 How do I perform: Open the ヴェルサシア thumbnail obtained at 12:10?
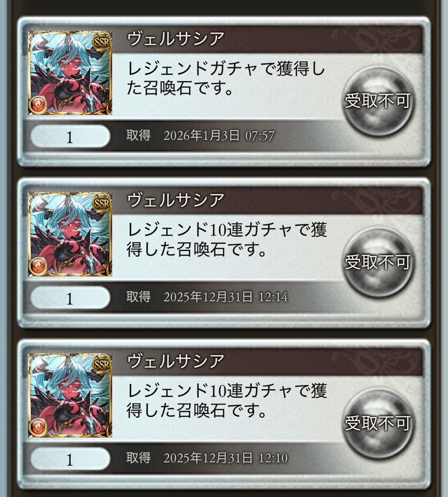coord(70,395)
